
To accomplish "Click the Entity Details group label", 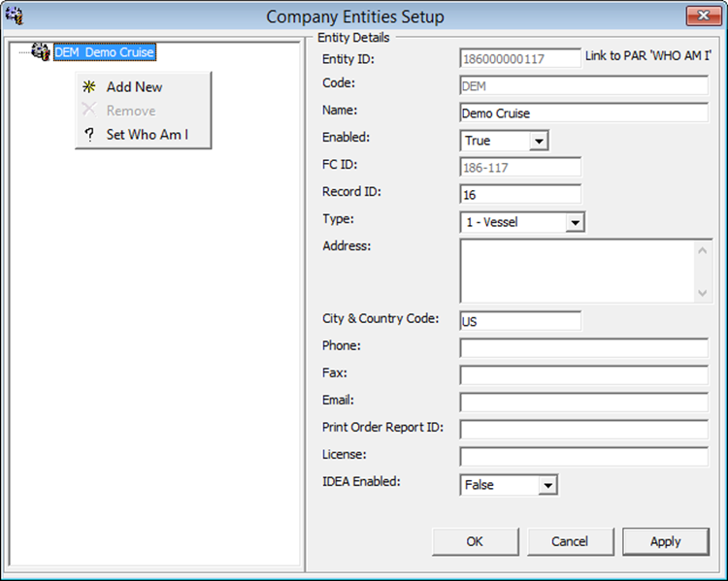I will coord(353,38).
